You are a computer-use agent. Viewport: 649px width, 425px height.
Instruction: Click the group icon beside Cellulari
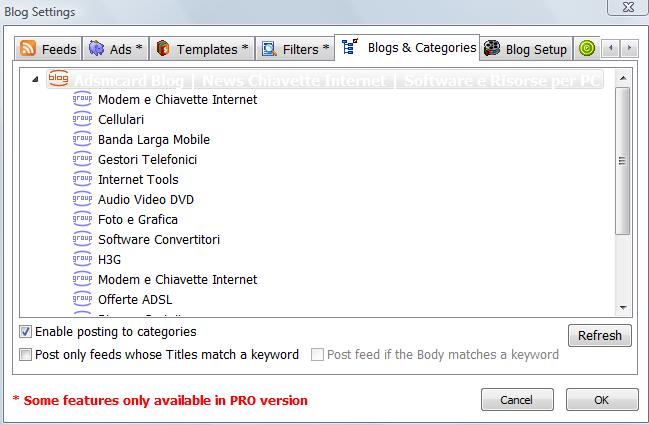point(82,119)
